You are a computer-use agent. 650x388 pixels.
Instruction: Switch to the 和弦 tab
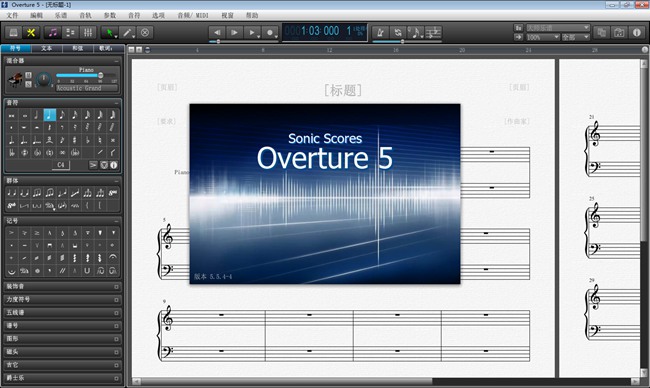tap(78, 48)
